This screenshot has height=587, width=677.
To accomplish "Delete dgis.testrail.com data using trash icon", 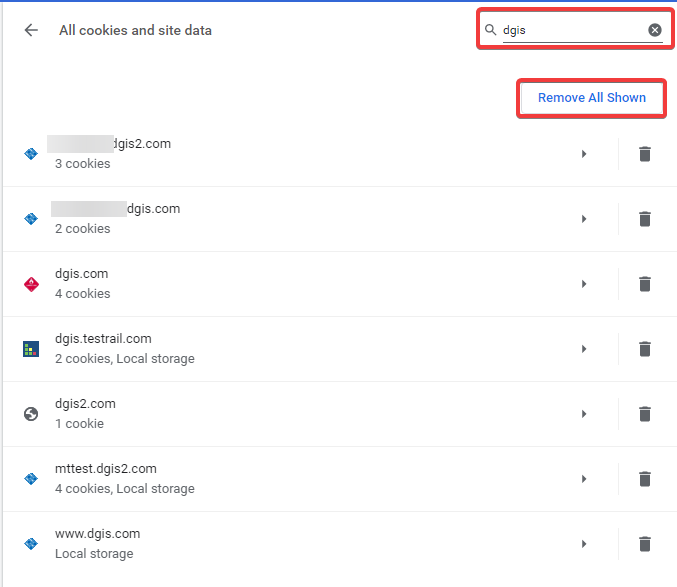I will coord(645,349).
